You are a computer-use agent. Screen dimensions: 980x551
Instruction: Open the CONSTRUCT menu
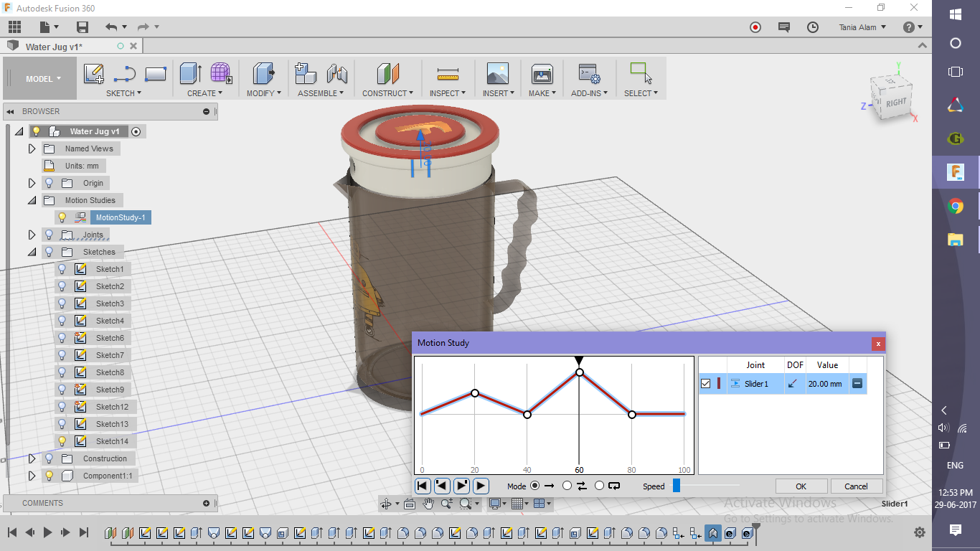point(387,93)
